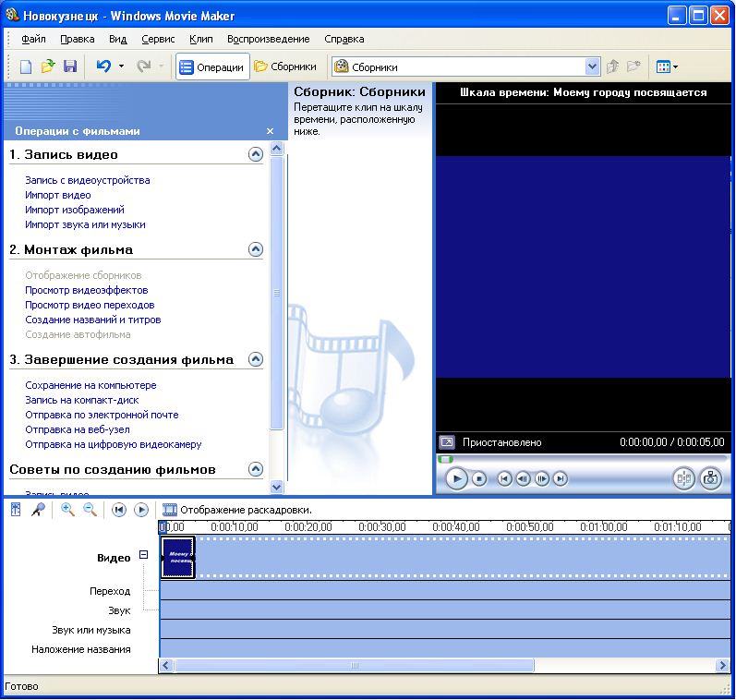Open the Вид menu
This screenshot has height=700, width=736.
coord(118,39)
